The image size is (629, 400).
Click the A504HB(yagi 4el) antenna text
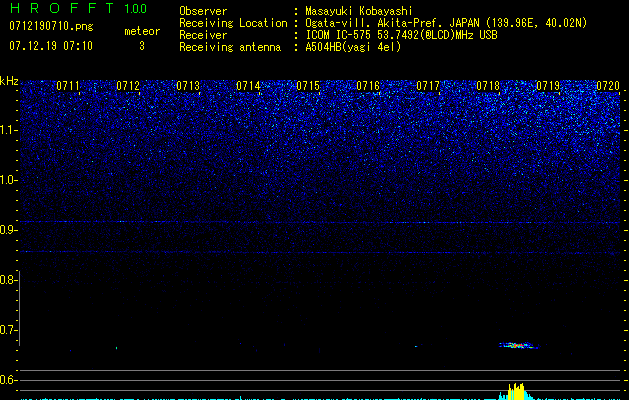click(x=353, y=47)
